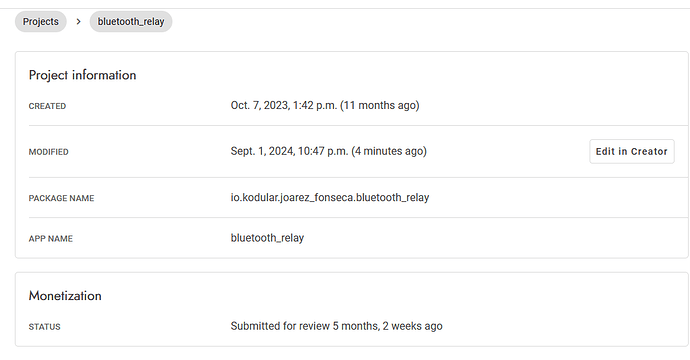Click the MODIFIED field label
Viewport: 690px width, 360px height.
click(x=48, y=152)
